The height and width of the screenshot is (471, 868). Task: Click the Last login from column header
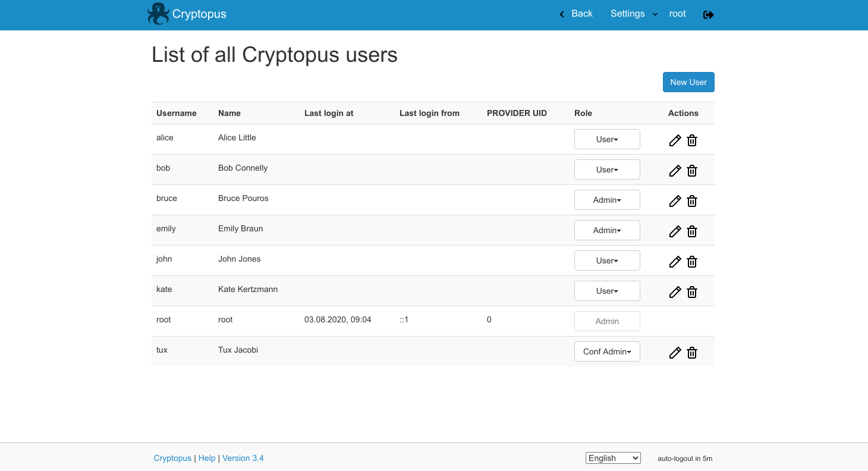click(429, 113)
